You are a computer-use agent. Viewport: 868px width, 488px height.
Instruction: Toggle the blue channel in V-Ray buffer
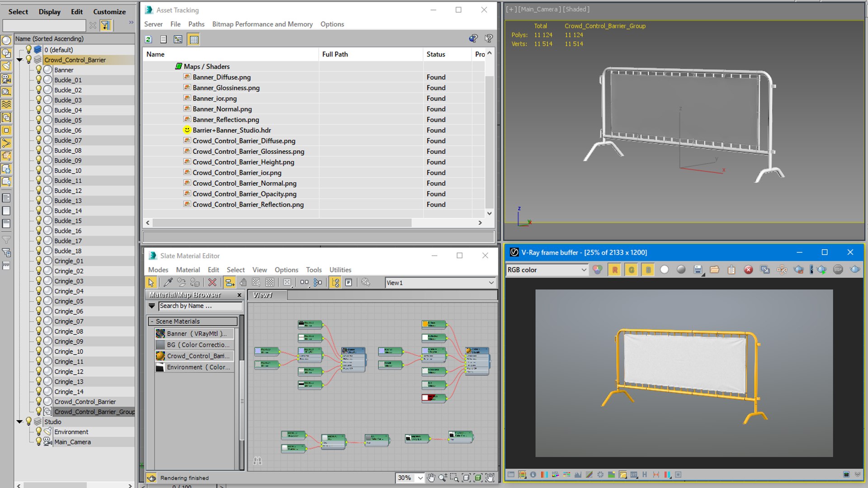click(x=648, y=270)
